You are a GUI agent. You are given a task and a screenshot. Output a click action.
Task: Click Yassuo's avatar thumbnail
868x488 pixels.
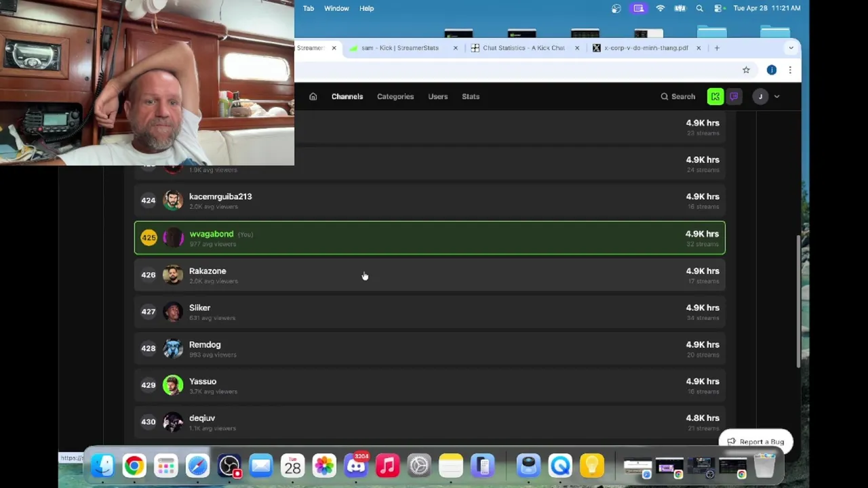173,386
